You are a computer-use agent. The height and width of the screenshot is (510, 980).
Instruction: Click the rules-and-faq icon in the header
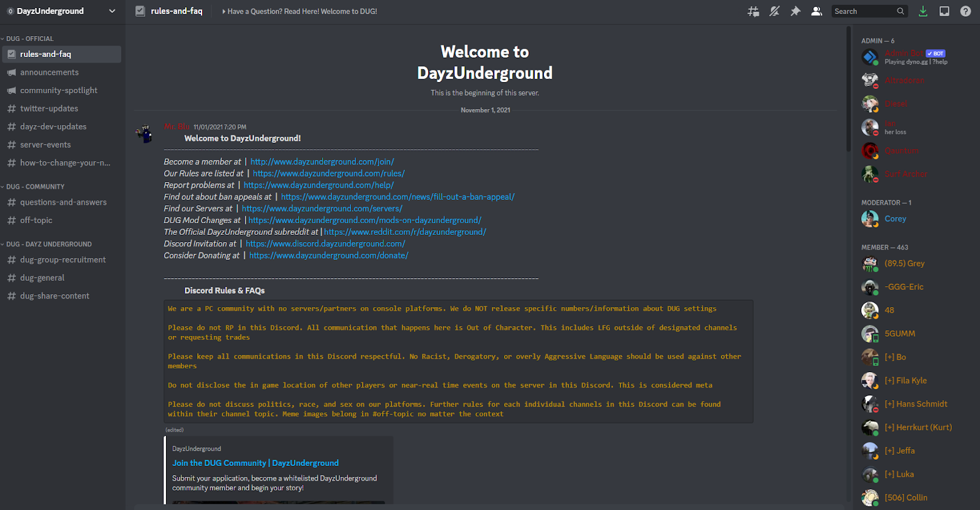pyautogui.click(x=140, y=11)
